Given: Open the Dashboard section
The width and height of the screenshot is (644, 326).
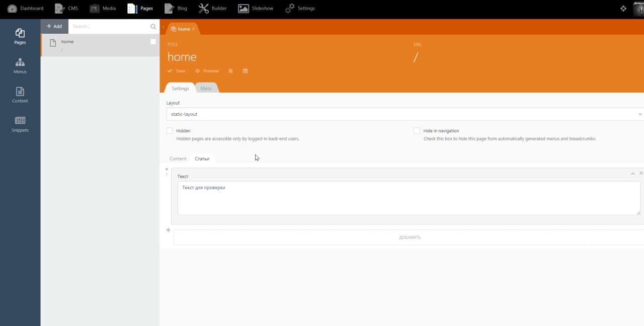Looking at the screenshot, I should coord(25,9).
